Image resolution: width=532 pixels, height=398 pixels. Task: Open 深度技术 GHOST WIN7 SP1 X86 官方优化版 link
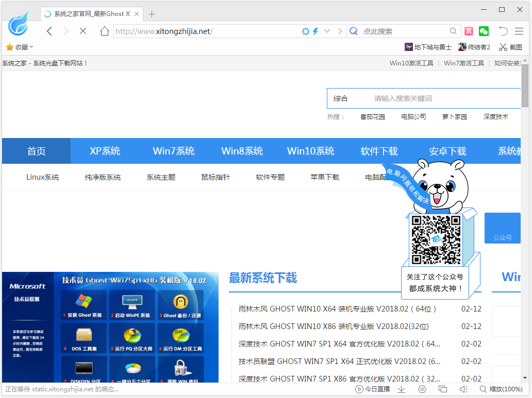point(339,378)
